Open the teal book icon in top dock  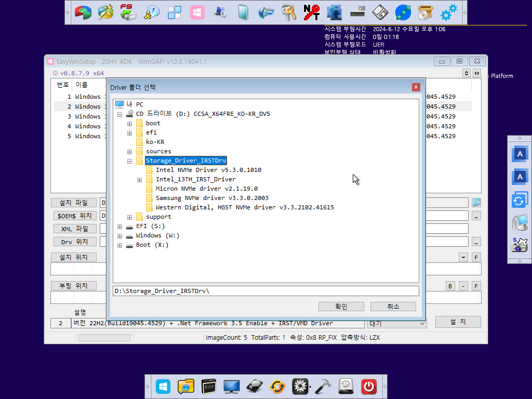tap(243, 12)
